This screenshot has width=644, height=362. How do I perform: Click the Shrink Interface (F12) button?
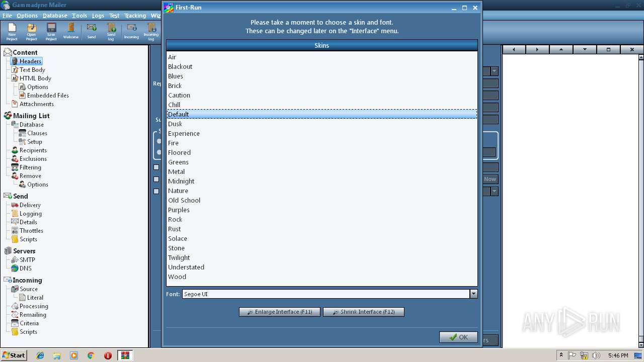pyautogui.click(x=363, y=312)
